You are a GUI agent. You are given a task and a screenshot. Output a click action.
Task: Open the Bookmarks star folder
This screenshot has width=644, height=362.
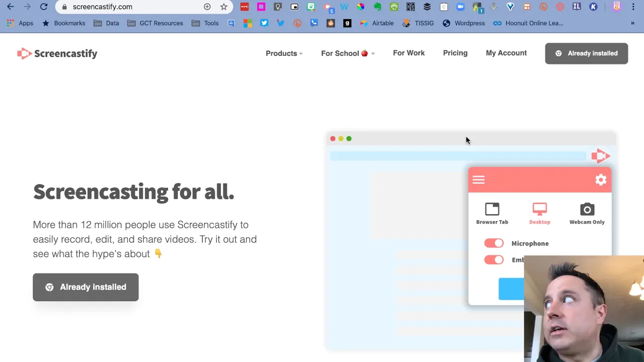pyautogui.click(x=63, y=23)
